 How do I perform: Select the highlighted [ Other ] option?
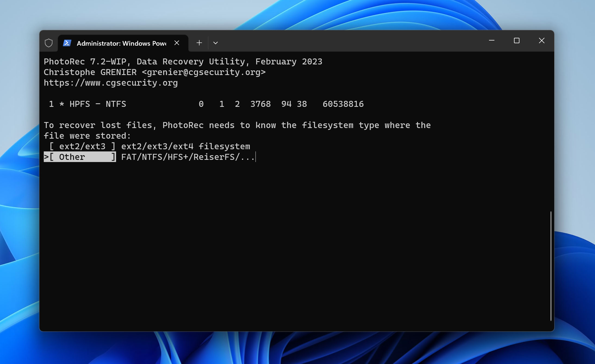[80, 157]
